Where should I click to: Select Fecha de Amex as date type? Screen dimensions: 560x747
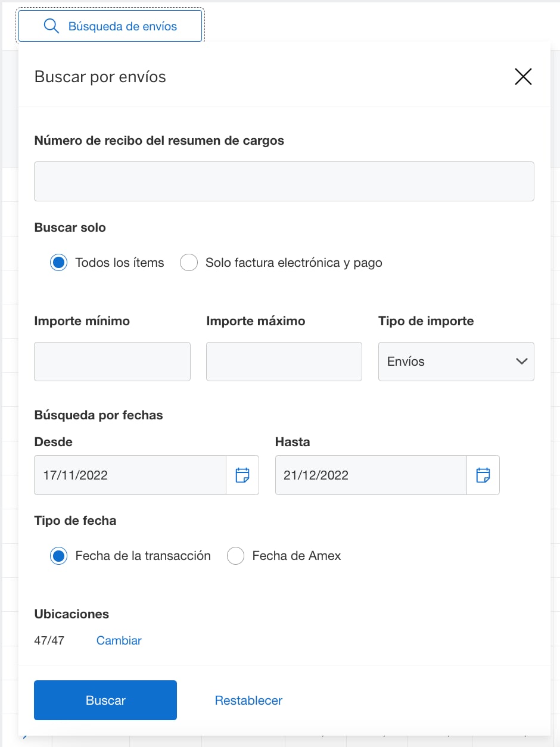pos(235,555)
